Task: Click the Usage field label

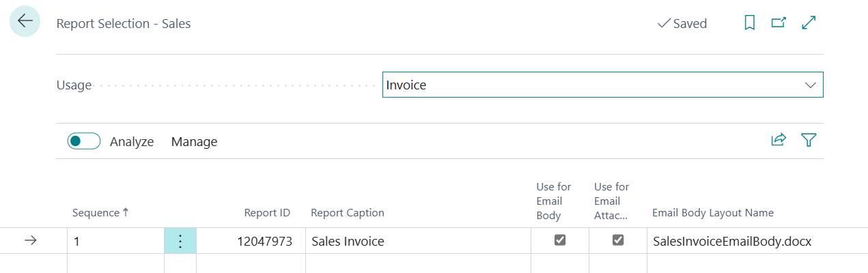Action: click(x=74, y=85)
